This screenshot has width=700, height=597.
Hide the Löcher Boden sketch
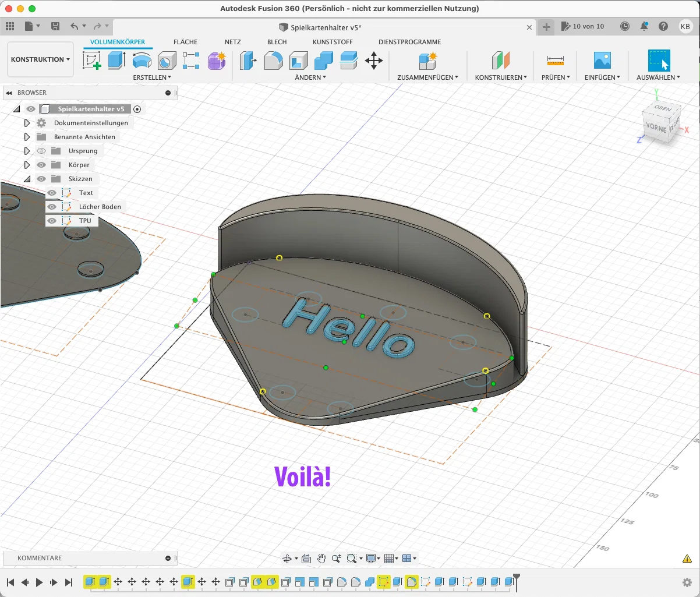coord(52,207)
